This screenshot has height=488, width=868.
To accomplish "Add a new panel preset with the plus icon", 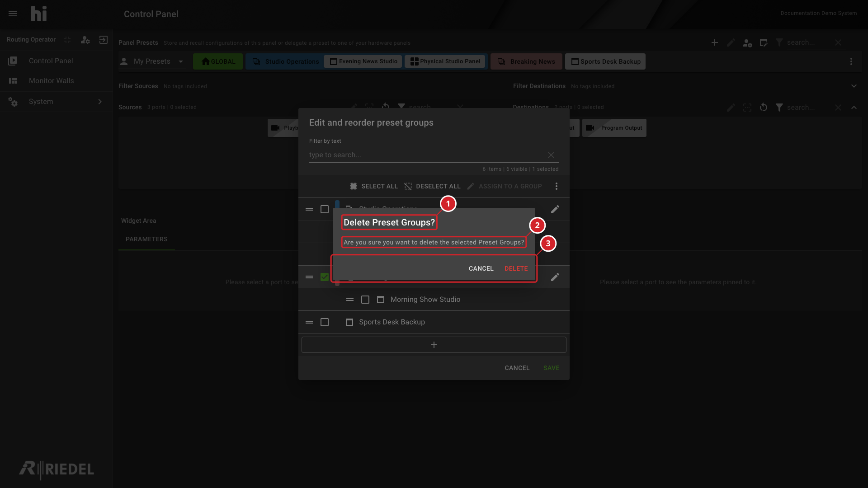I will (x=715, y=42).
